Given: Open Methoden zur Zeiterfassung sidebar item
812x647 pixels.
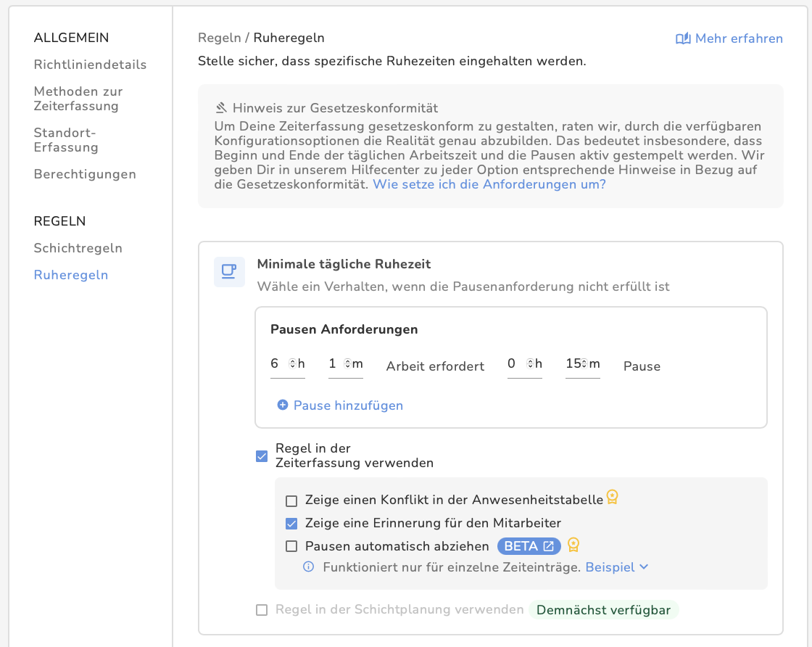Looking at the screenshot, I should pos(78,99).
